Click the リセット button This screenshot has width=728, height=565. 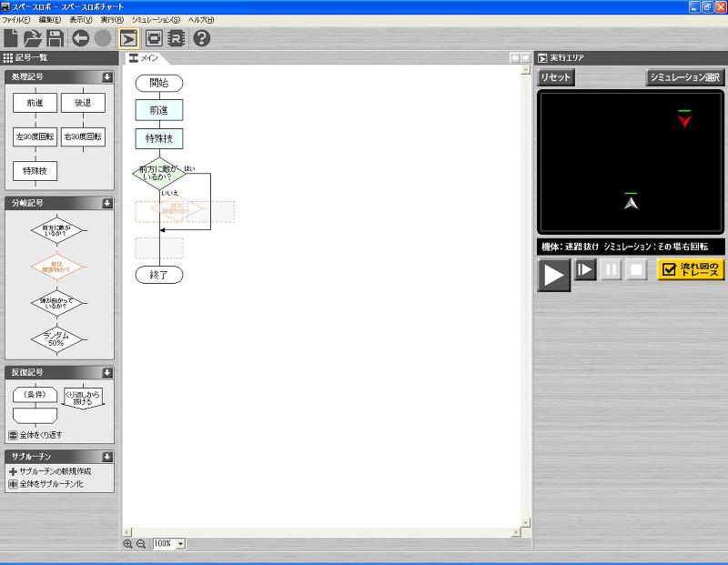coord(556,77)
